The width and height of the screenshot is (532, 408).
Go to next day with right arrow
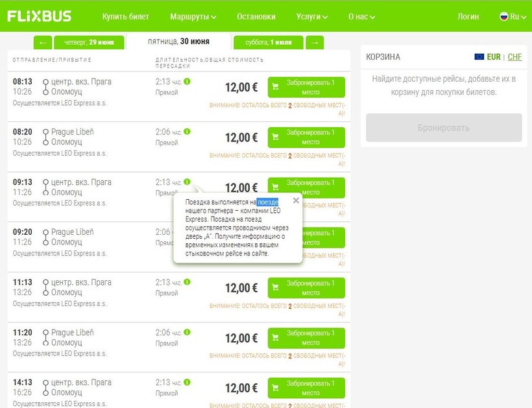pyautogui.click(x=314, y=42)
